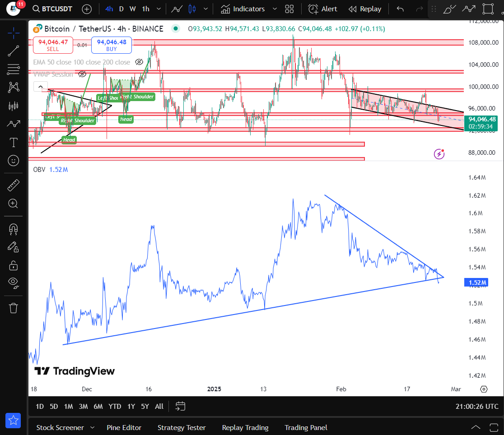Add a symbol to compare with the plus icon
The width and height of the screenshot is (504, 435).
(87, 9)
